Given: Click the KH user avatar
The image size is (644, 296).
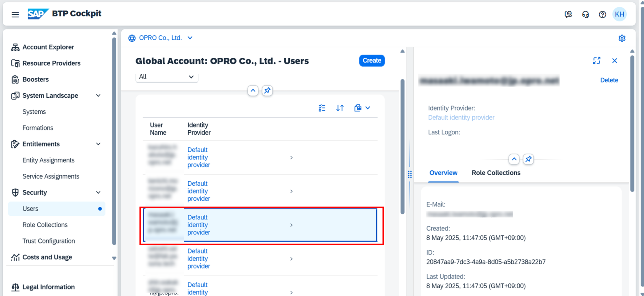Looking at the screenshot, I should coord(619,14).
